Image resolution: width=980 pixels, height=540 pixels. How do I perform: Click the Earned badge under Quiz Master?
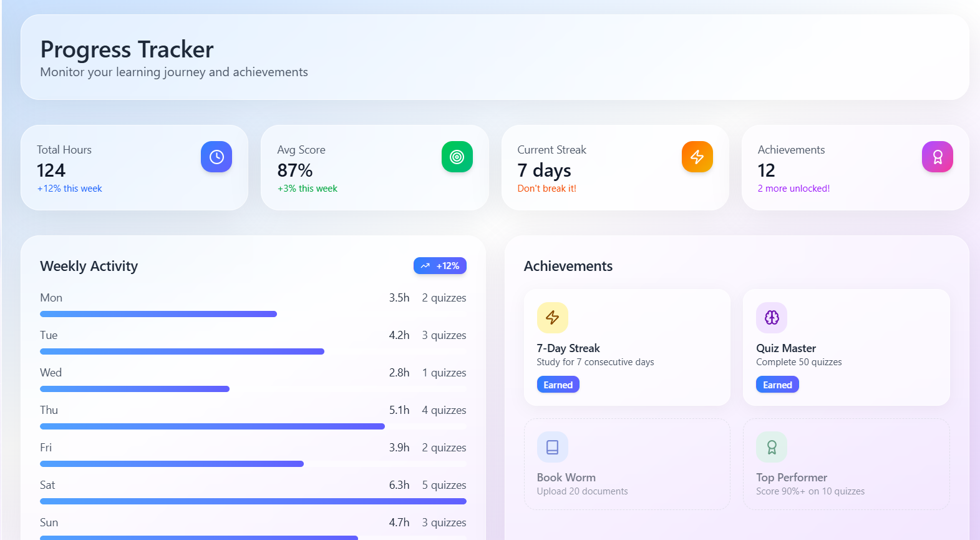coord(777,385)
